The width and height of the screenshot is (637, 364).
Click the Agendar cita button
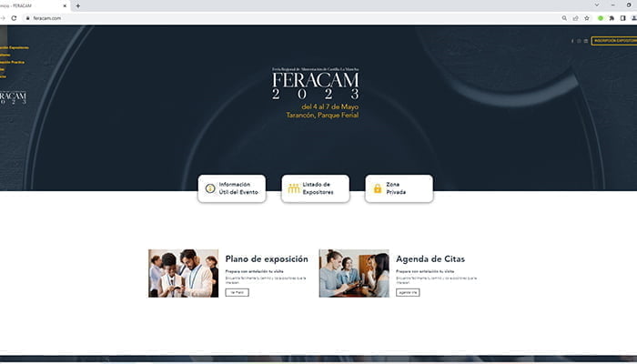click(408, 292)
